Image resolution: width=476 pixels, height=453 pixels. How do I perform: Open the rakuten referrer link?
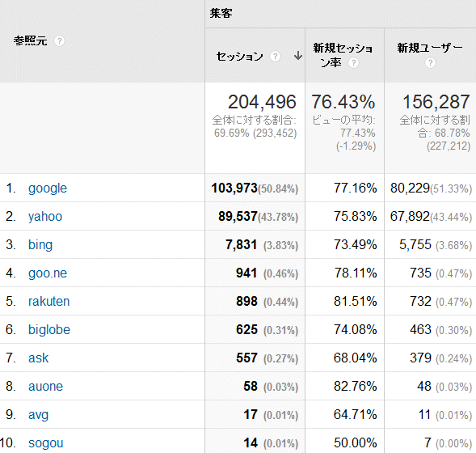coord(48,302)
